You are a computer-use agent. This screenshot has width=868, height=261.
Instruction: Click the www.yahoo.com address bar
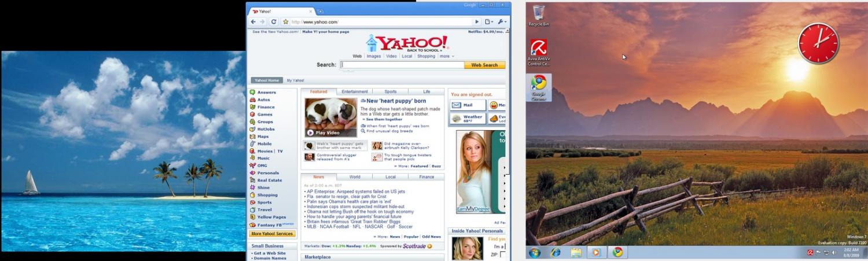(x=382, y=22)
